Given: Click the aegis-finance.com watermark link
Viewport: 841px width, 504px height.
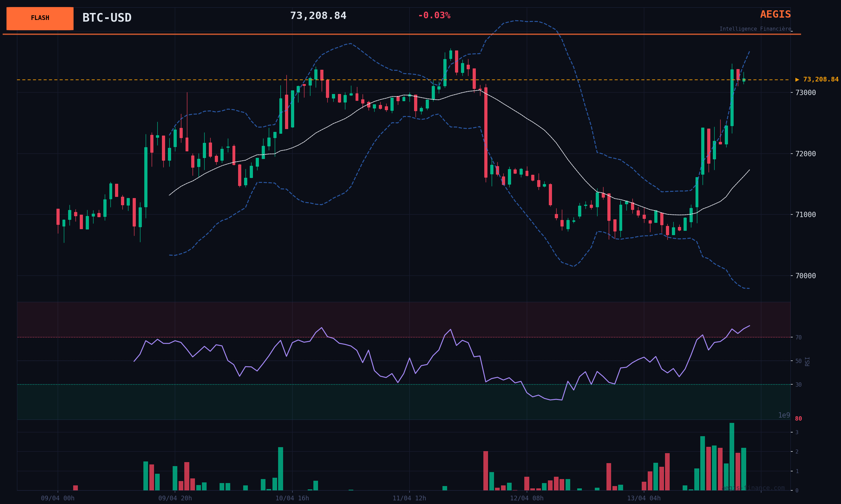Looking at the screenshot, I should pyautogui.click(x=753, y=488).
